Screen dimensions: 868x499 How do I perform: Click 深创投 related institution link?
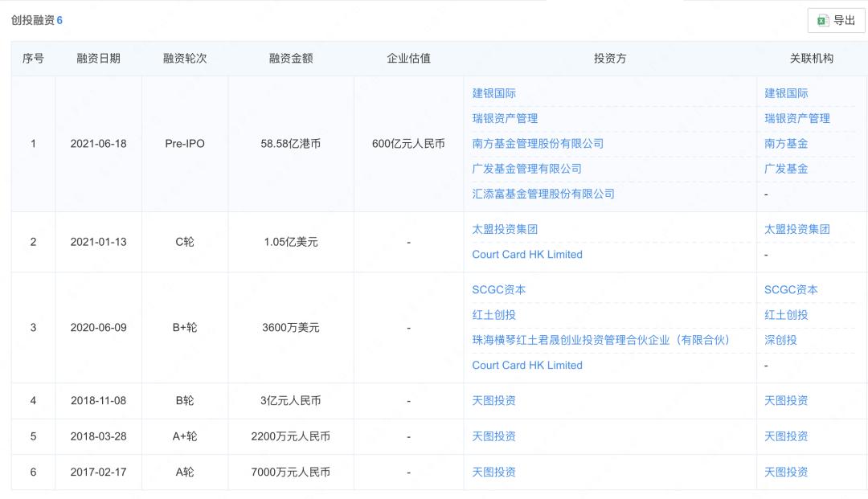pos(780,340)
